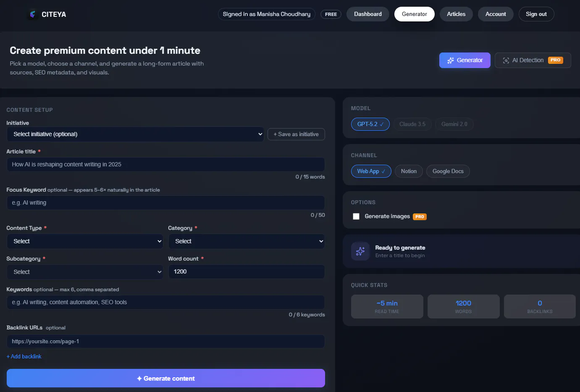The image size is (580, 392).
Task: Switch to the AI Detection tab
Action: (x=533, y=61)
